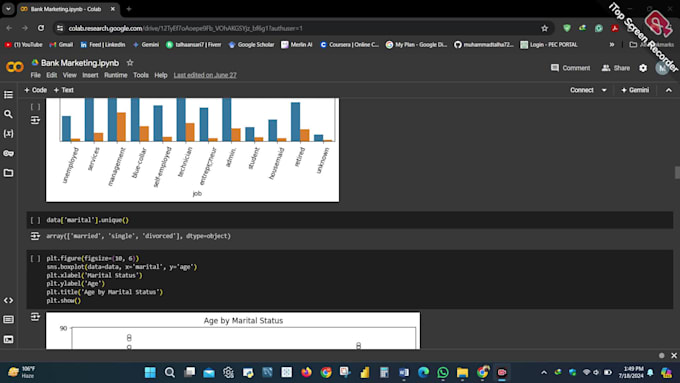Screen dimensions: 680x383
Task: Toggle output options for job chart
Action: tap(35, 120)
